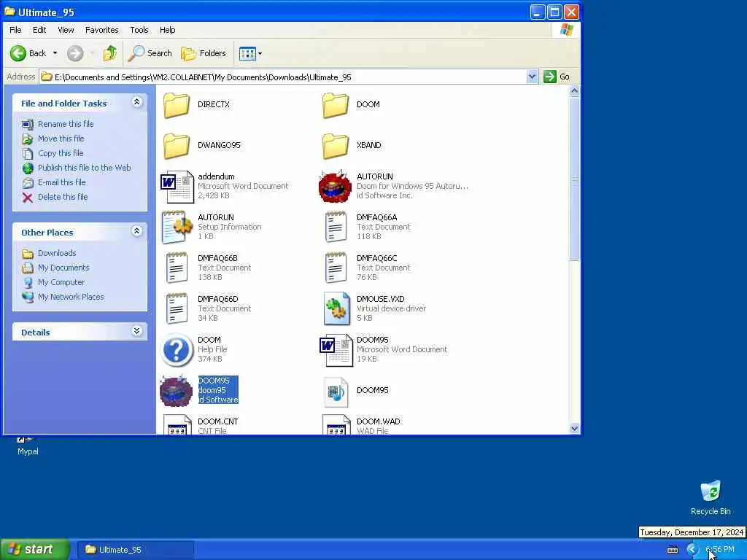Go to My Documents in Other Places
This screenshot has width=747, height=560.
pyautogui.click(x=63, y=268)
